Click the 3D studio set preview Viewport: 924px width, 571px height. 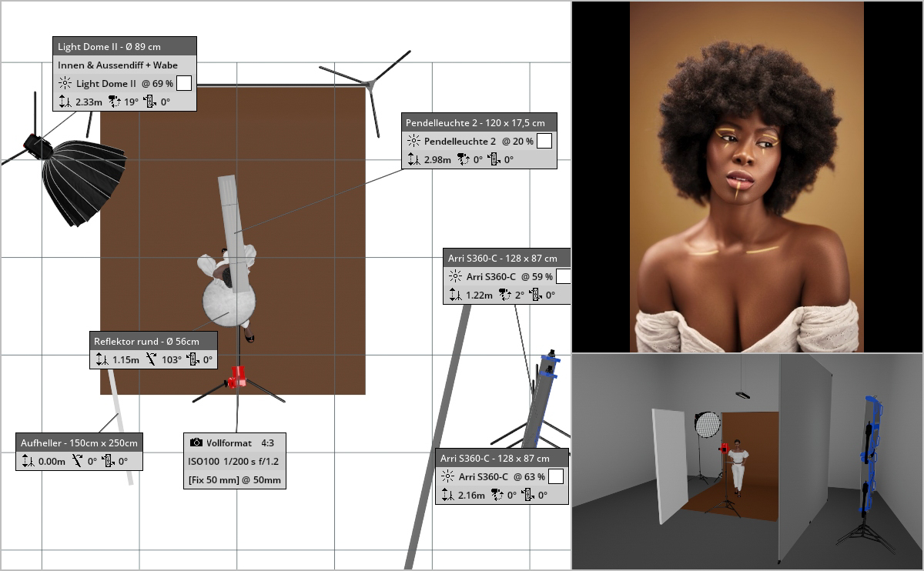[747, 462]
